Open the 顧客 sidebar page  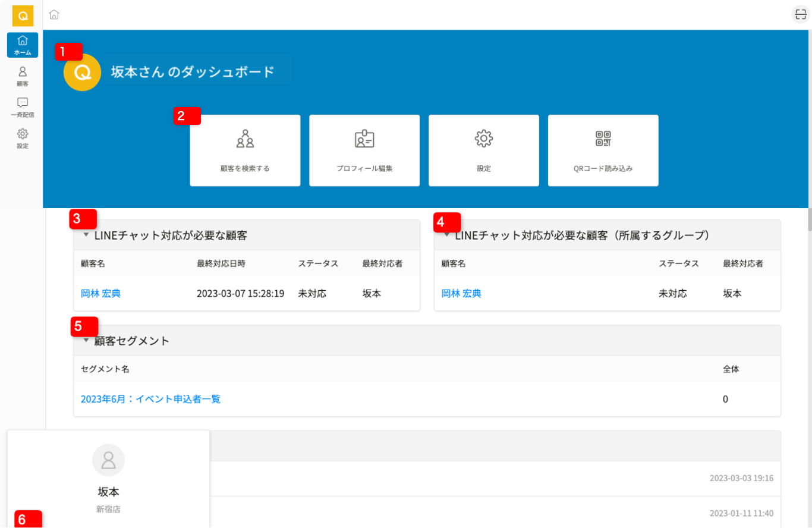tap(23, 76)
